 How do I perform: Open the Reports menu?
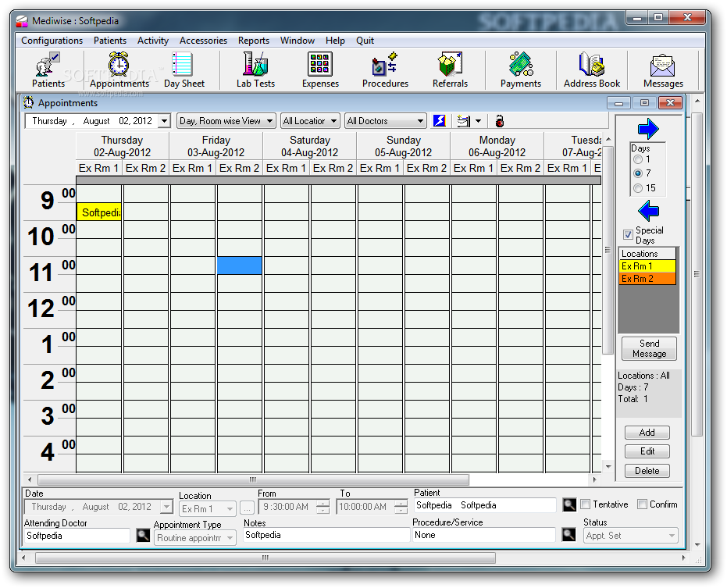(x=254, y=41)
